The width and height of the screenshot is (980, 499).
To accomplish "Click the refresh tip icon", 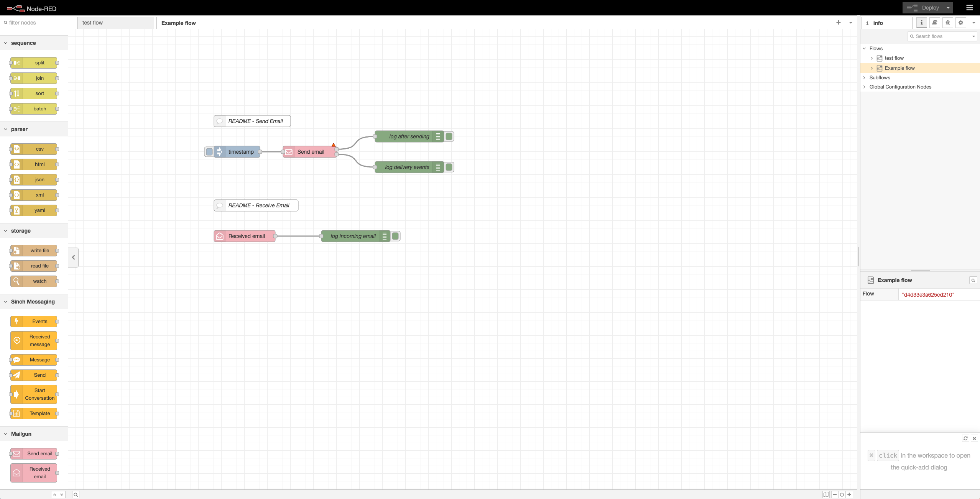I will pyautogui.click(x=965, y=438).
